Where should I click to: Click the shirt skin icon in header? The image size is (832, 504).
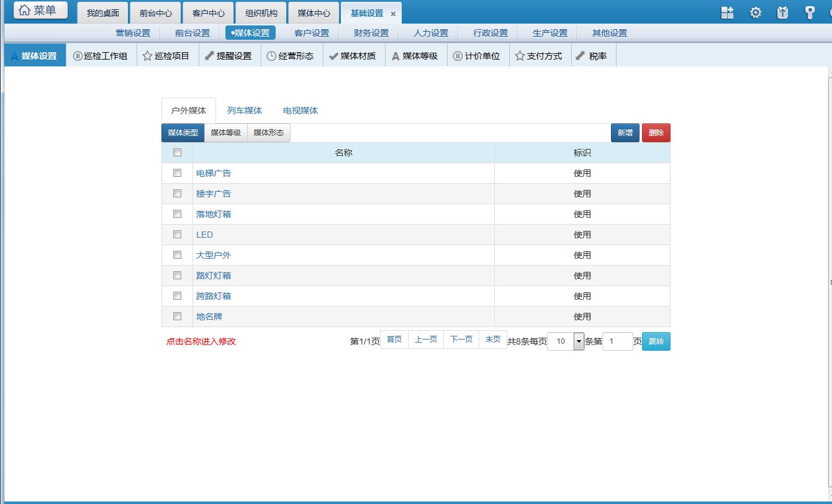[783, 12]
